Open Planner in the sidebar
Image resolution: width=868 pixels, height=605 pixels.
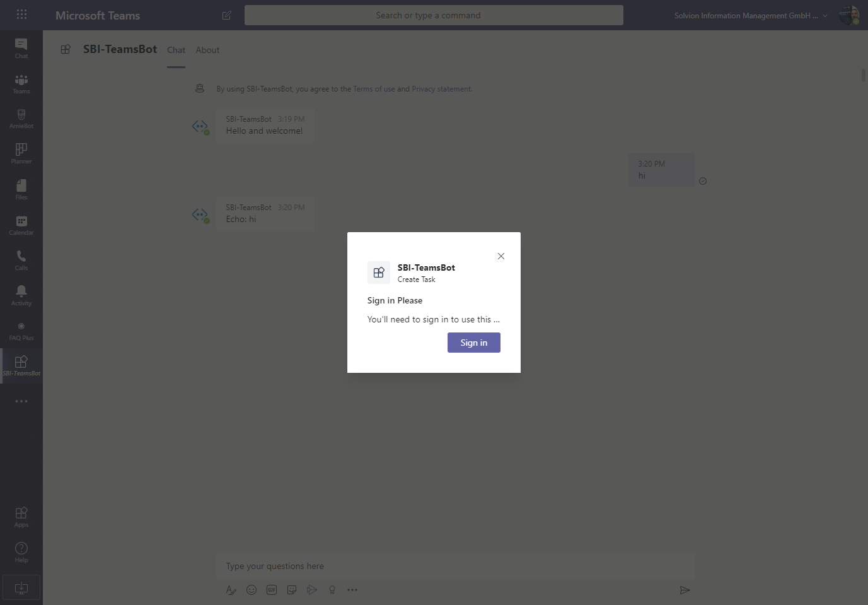coord(21,154)
